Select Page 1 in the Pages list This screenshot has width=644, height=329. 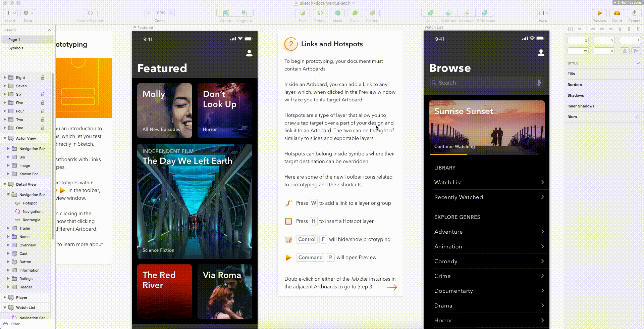click(14, 40)
